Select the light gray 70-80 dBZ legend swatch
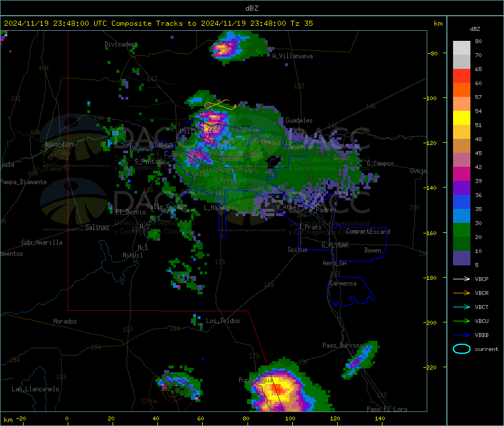This screenshot has height=426, width=504. click(x=461, y=48)
